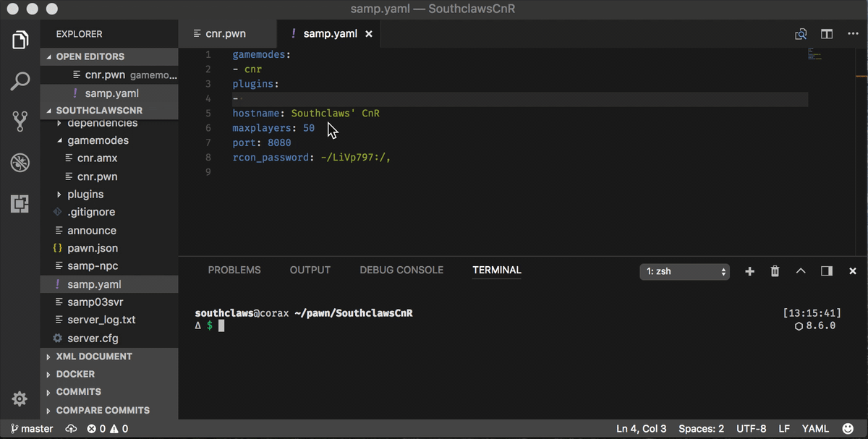
Task: Open the Debug view in activity bar
Action: point(20,163)
